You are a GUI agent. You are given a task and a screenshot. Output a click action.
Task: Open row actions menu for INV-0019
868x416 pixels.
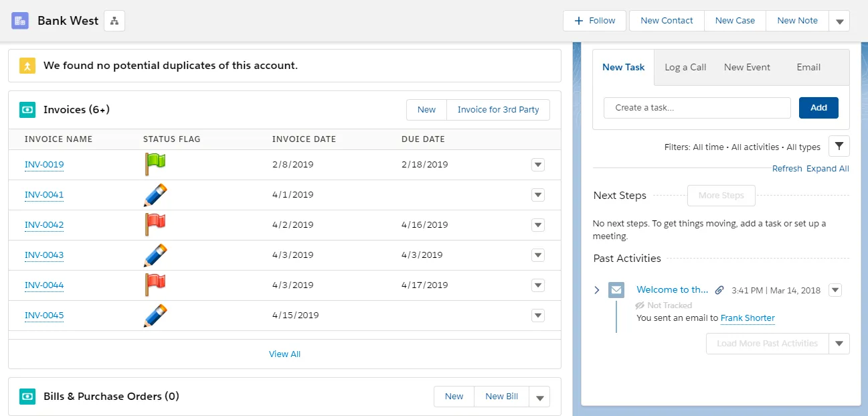tap(538, 165)
